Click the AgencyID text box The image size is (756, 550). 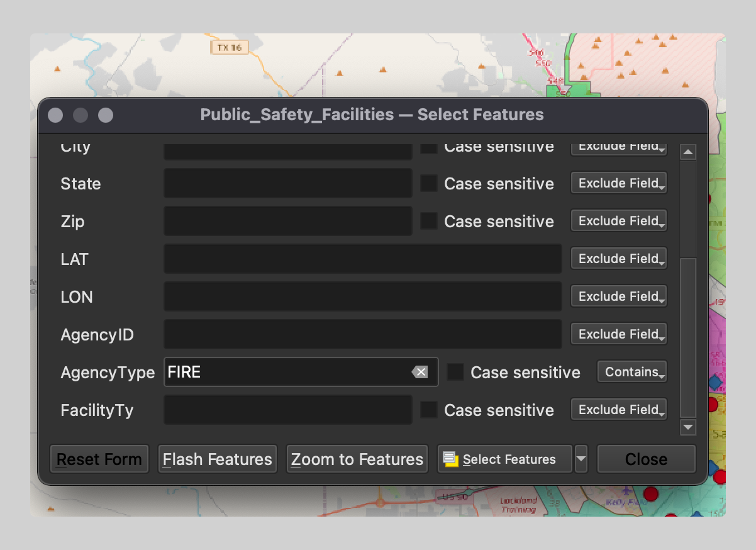click(362, 334)
